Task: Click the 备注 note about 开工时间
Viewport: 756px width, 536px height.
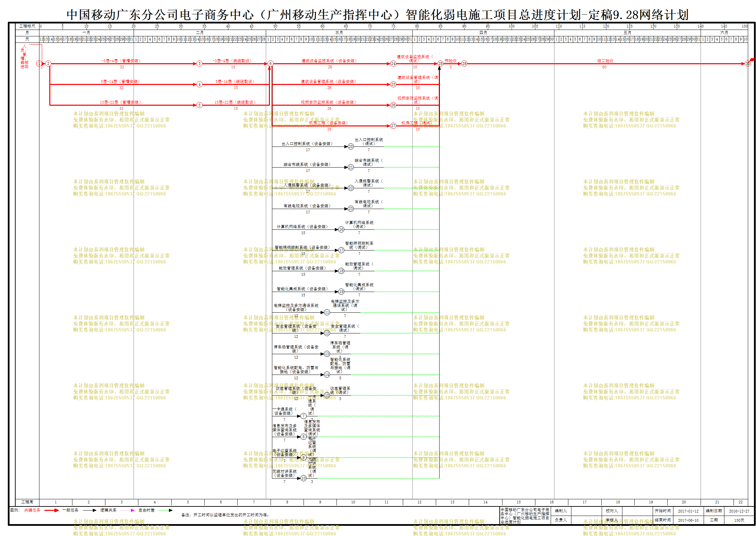Action: (x=226, y=515)
